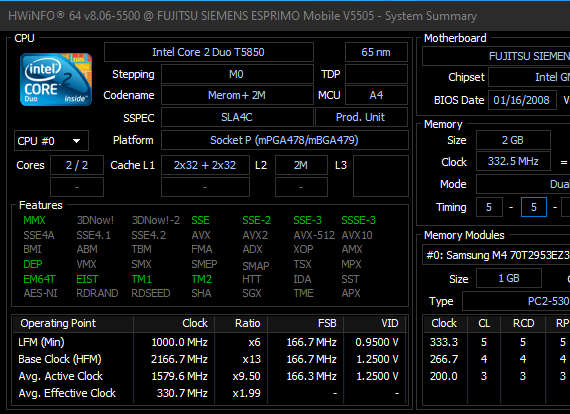570x414 pixels.
Task: Click the Ratio column header
Action: [241, 323]
